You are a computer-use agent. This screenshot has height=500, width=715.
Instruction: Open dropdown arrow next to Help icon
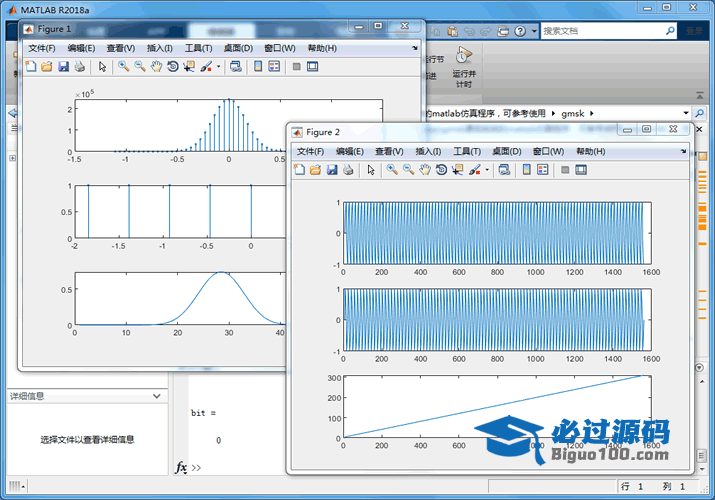tap(534, 31)
